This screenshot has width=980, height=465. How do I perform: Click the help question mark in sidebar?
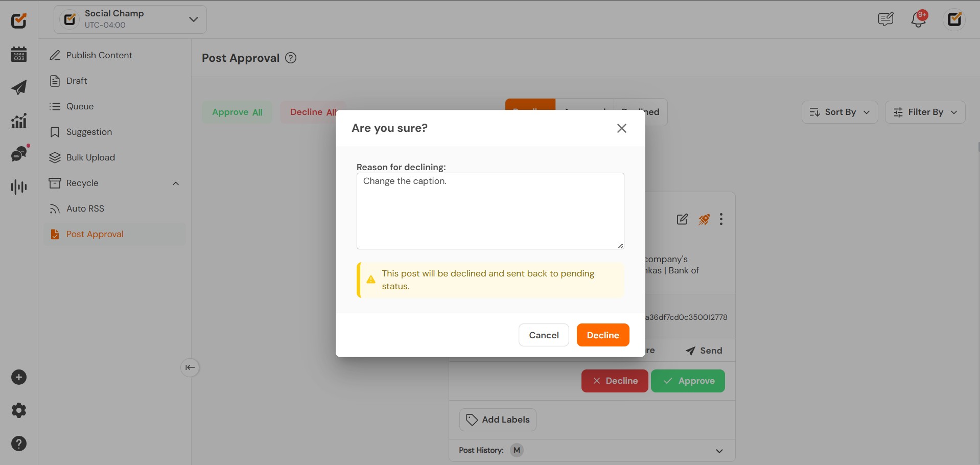click(19, 444)
